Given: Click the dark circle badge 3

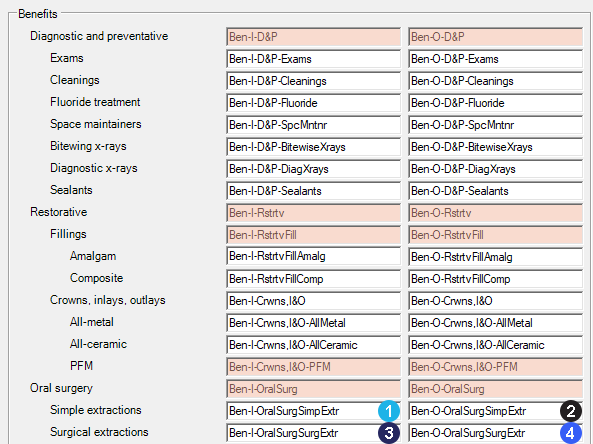Looking at the screenshot, I should 389,433.
